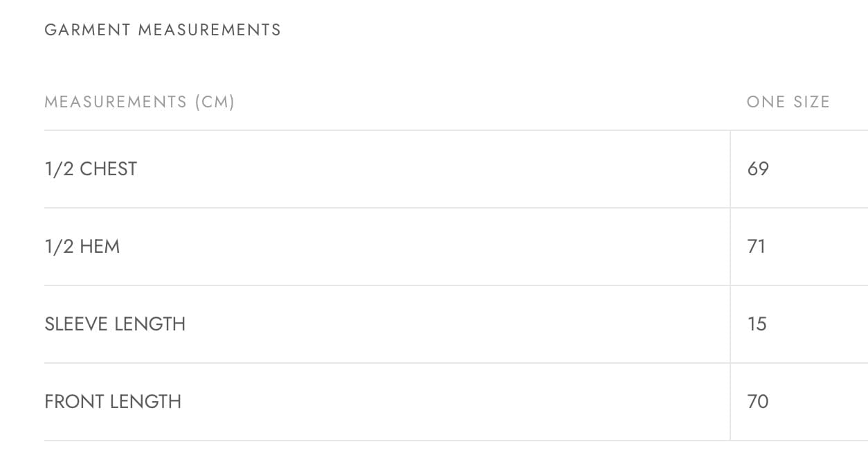
Task: Select the 1/2 fraction in the chest row
Action: click(x=59, y=169)
